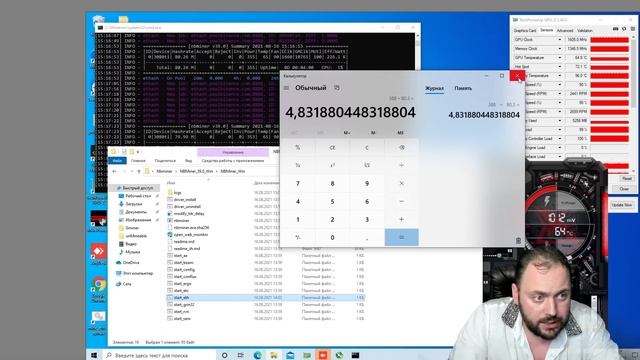Screen dimensions: 640x360
Task: Select OneDrive in Explorer sidebar
Action: tap(131, 262)
